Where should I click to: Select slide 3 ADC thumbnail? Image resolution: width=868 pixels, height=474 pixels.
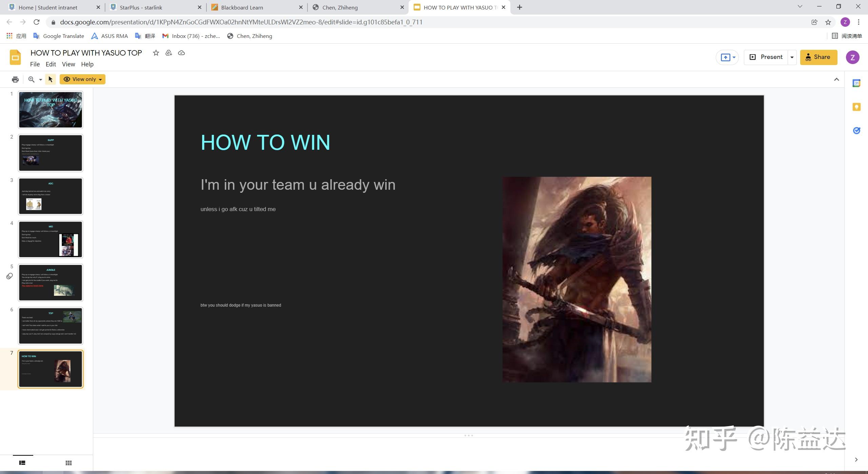click(x=51, y=196)
